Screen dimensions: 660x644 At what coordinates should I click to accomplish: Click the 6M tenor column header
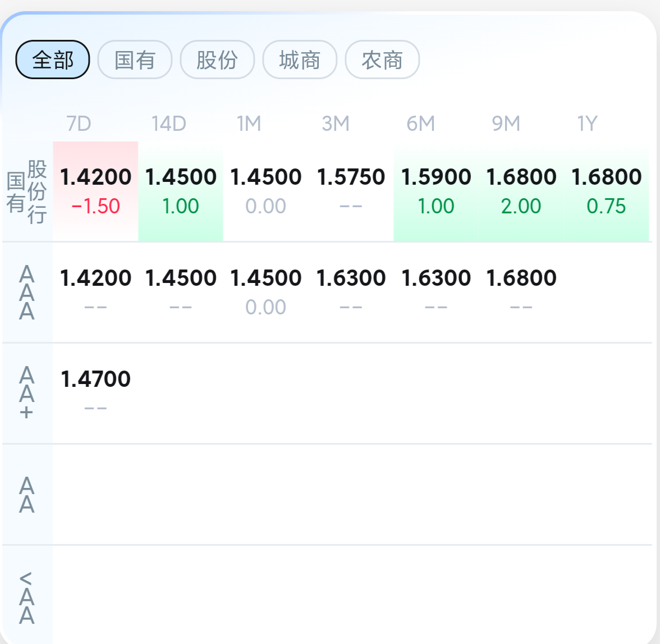pos(421,124)
